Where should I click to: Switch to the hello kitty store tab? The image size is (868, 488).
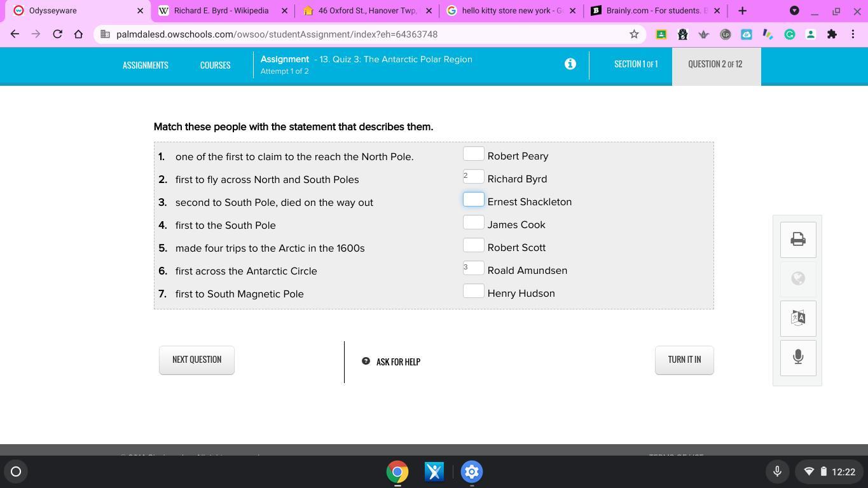click(x=512, y=11)
